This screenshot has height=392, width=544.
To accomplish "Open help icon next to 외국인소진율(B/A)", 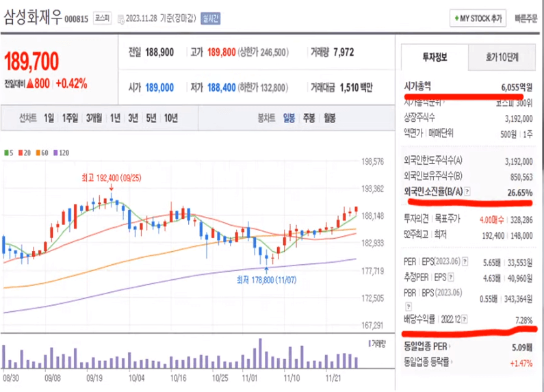I will 467,192.
